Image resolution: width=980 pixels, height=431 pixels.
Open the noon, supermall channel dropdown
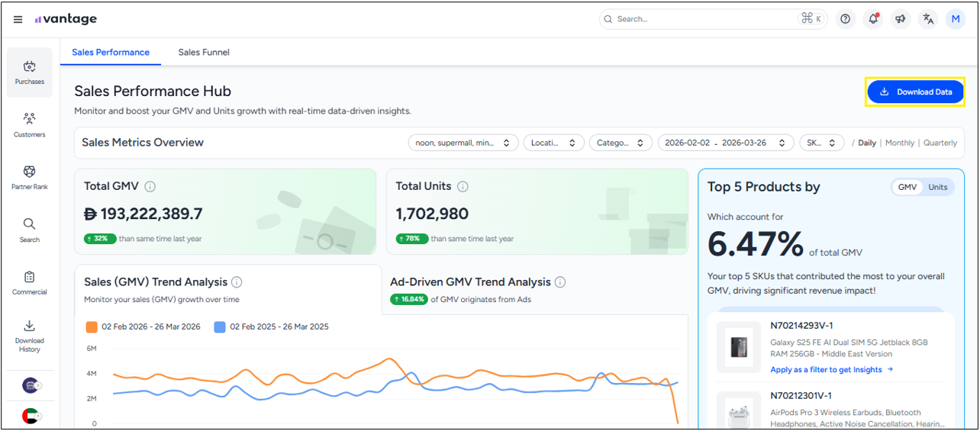pos(463,143)
